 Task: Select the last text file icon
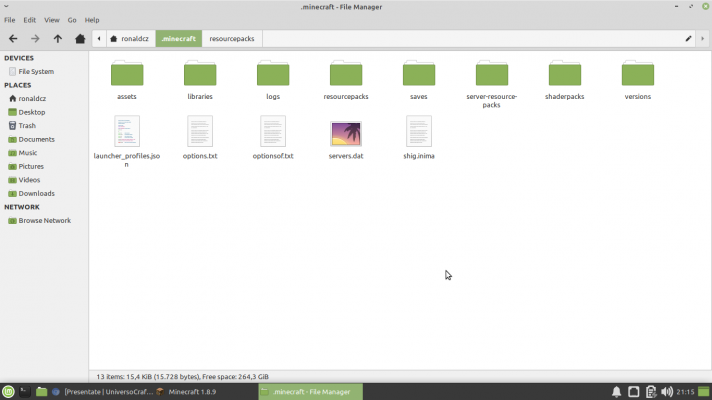pos(419,131)
